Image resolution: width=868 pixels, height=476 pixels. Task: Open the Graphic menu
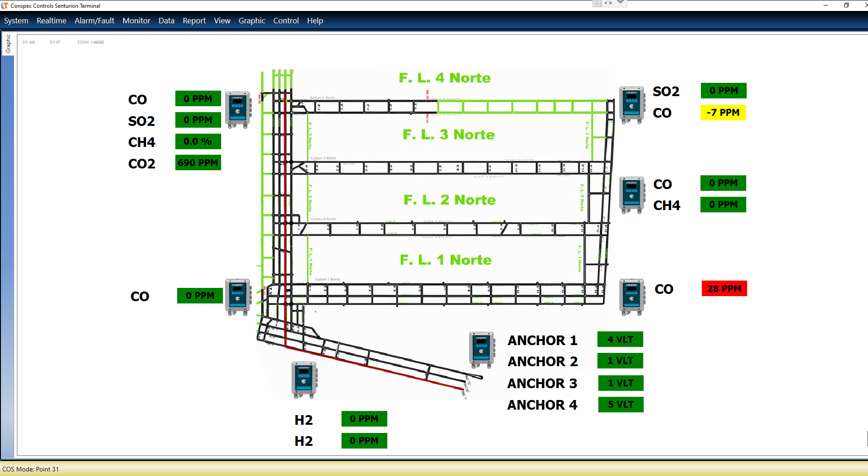pos(252,21)
